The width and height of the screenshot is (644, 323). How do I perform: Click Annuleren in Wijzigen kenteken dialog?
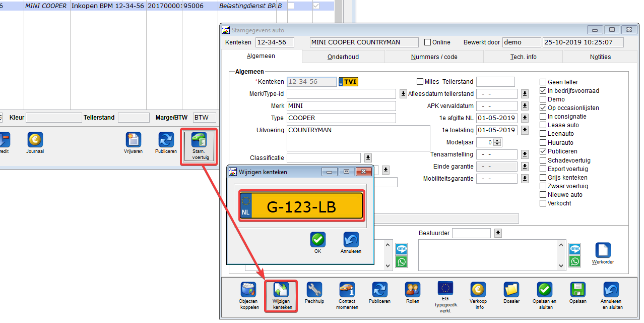point(351,243)
